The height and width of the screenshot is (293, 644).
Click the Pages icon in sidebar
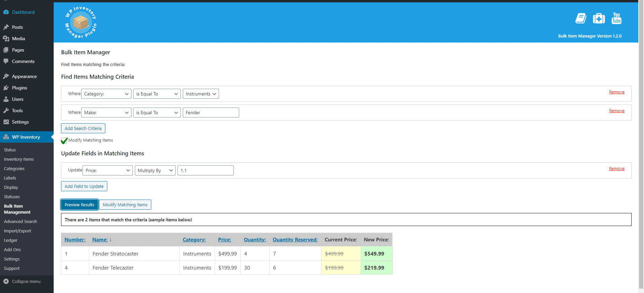[x=6, y=50]
